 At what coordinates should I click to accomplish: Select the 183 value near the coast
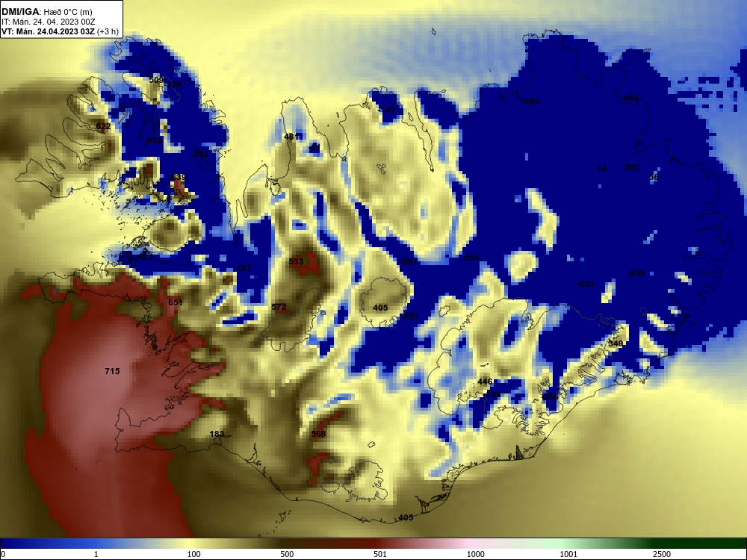click(217, 434)
